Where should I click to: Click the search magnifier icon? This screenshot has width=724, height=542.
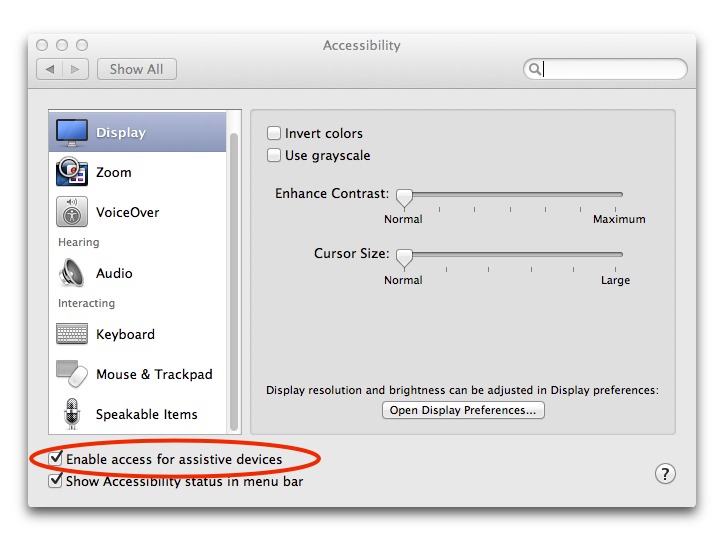[x=534, y=69]
